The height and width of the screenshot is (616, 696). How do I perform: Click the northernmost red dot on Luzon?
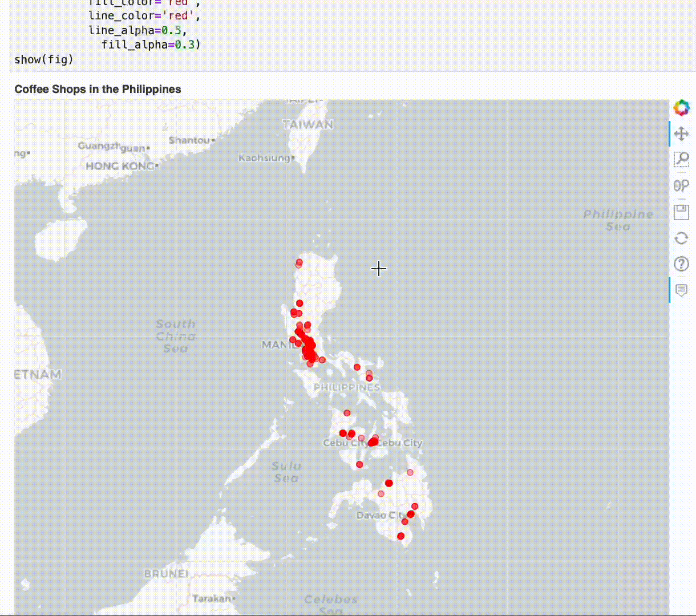click(299, 262)
